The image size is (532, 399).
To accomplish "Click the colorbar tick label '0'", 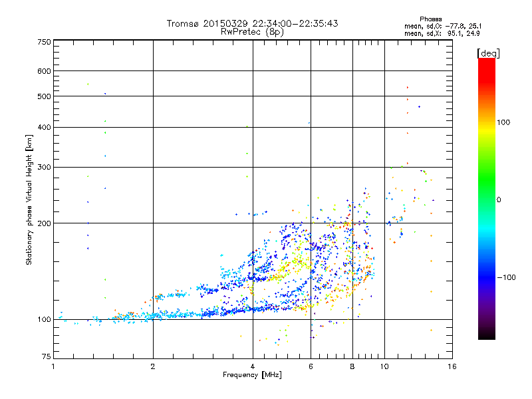I will (x=499, y=200).
